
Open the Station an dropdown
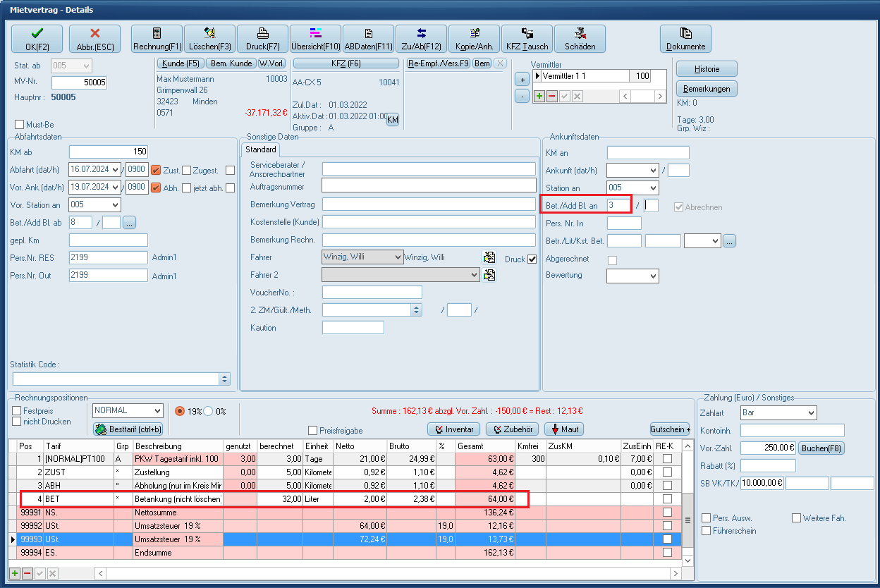[652, 188]
